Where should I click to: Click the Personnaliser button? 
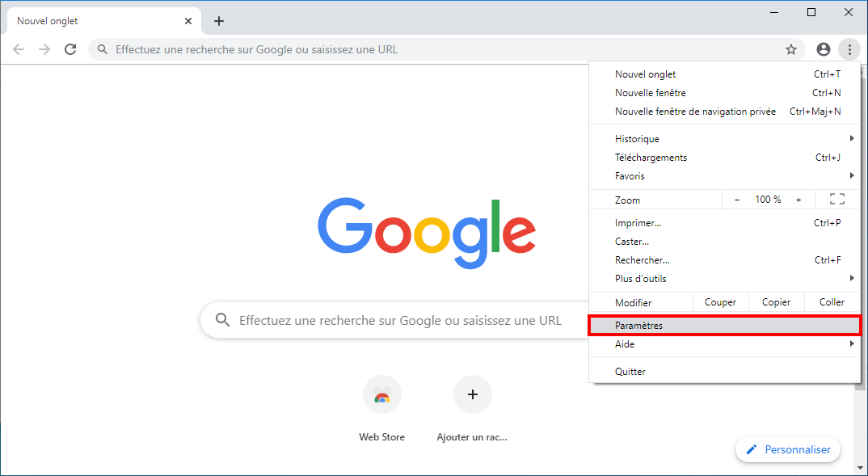(788, 449)
